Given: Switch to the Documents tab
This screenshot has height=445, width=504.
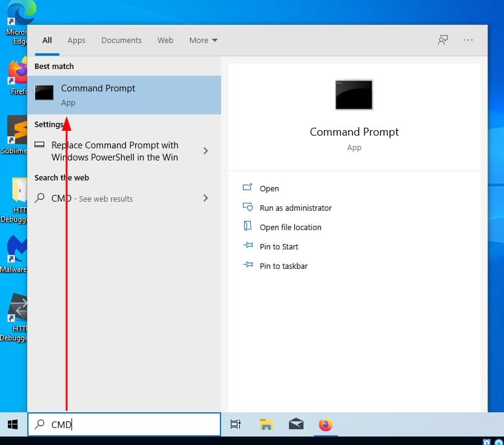Looking at the screenshot, I should tap(121, 41).
